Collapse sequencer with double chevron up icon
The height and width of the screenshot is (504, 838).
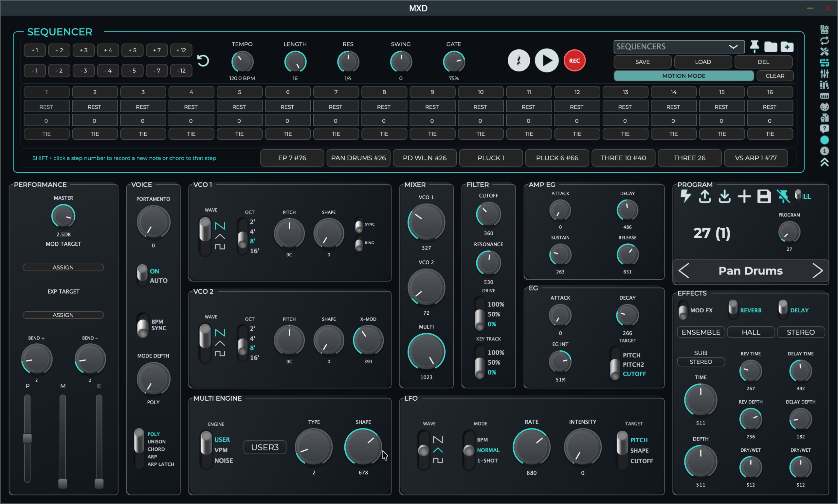(x=824, y=162)
